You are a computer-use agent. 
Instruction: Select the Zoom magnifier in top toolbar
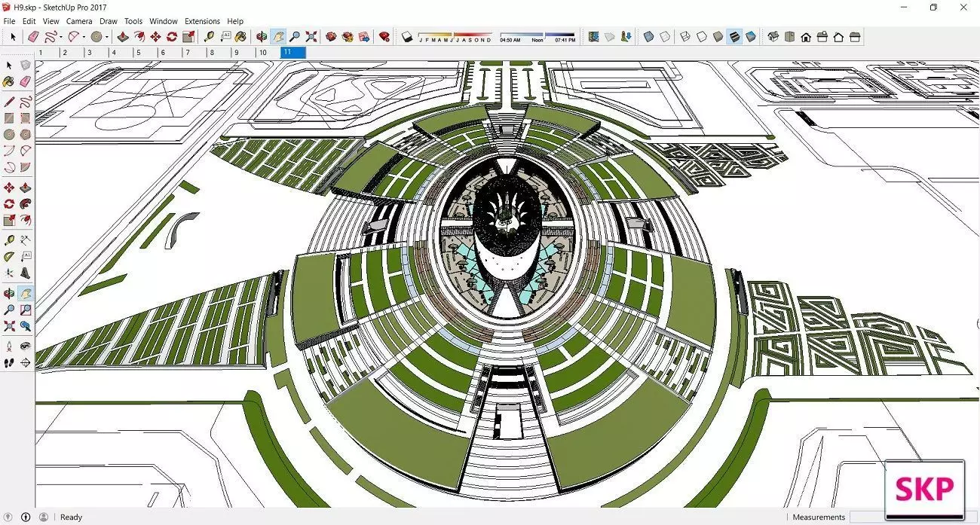[x=295, y=36]
